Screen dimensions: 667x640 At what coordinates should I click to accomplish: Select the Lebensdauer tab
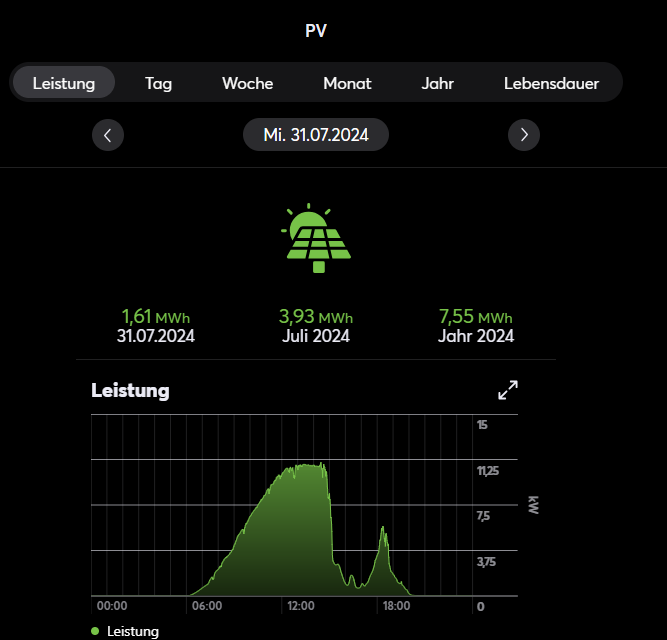tap(551, 83)
